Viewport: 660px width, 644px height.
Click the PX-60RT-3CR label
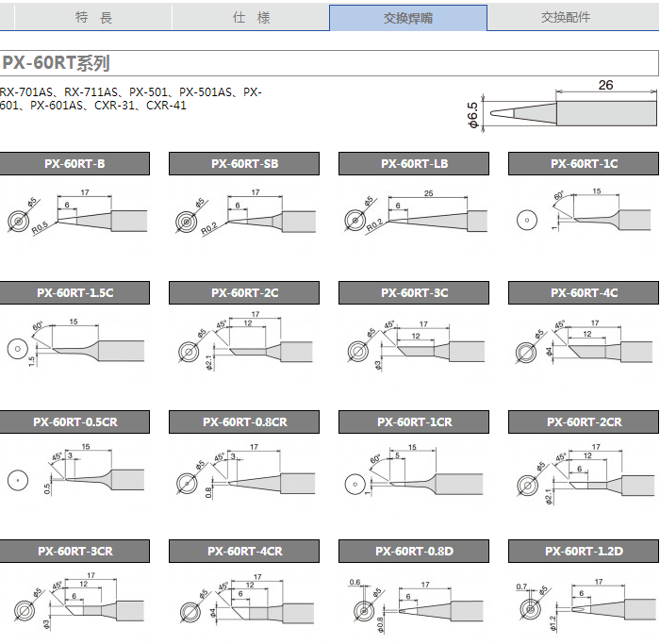tap(74, 552)
